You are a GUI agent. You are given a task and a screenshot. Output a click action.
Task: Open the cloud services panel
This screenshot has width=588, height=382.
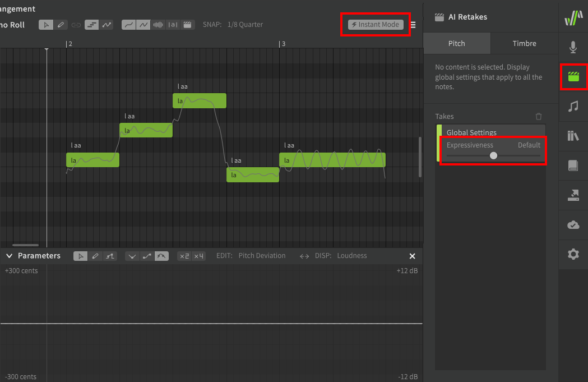click(x=573, y=224)
